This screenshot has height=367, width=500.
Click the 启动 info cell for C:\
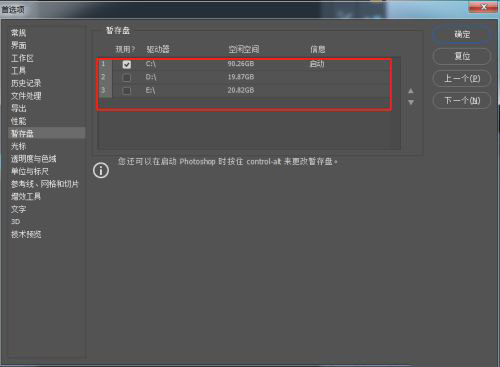pyautogui.click(x=317, y=64)
